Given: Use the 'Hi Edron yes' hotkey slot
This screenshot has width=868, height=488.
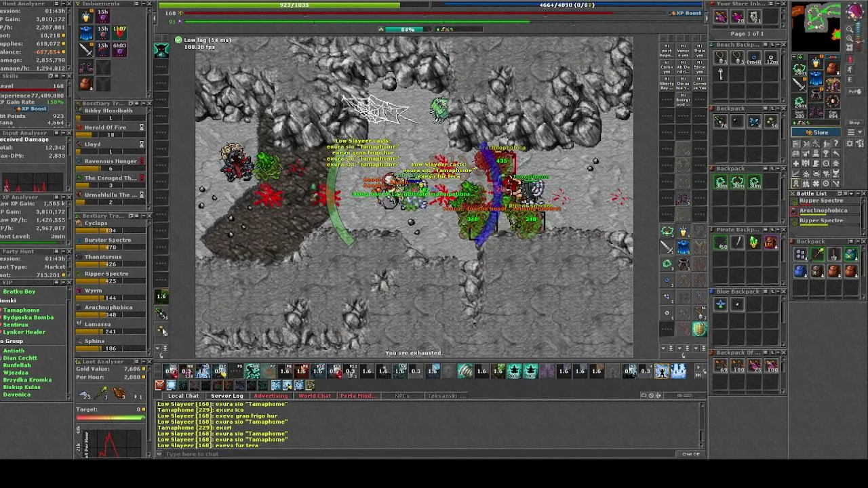Looking at the screenshot, I should tap(700, 66).
